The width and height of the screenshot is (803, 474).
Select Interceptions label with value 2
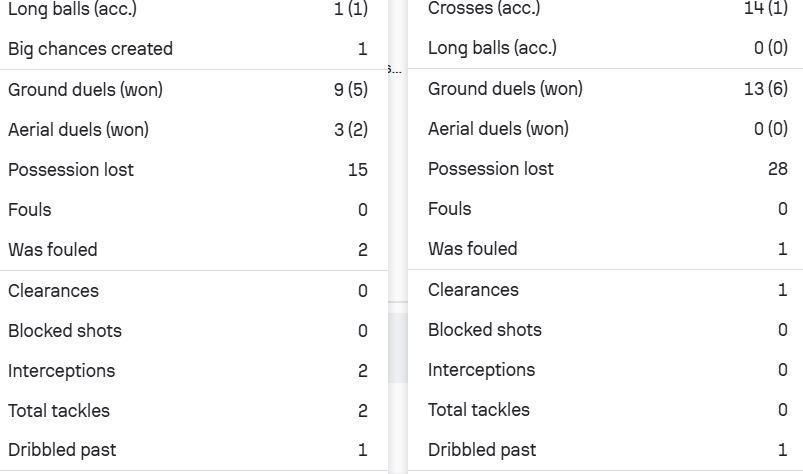(61, 371)
